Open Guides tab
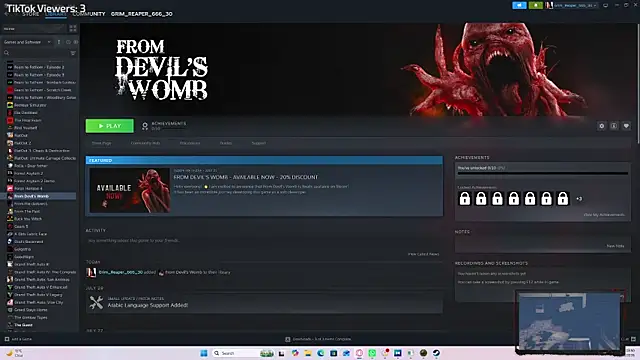640x360 pixels. tap(226, 143)
